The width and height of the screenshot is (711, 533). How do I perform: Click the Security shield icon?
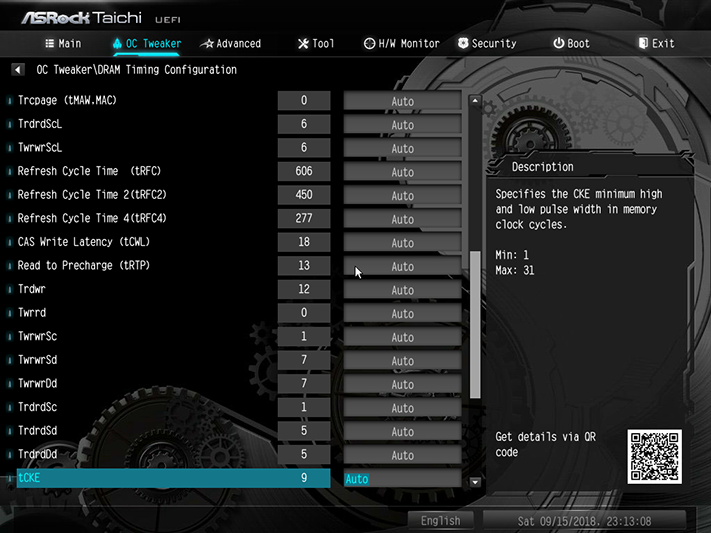[463, 44]
